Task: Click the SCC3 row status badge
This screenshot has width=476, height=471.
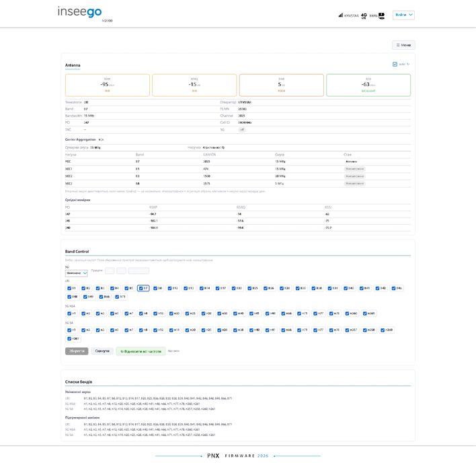Action: [354, 184]
